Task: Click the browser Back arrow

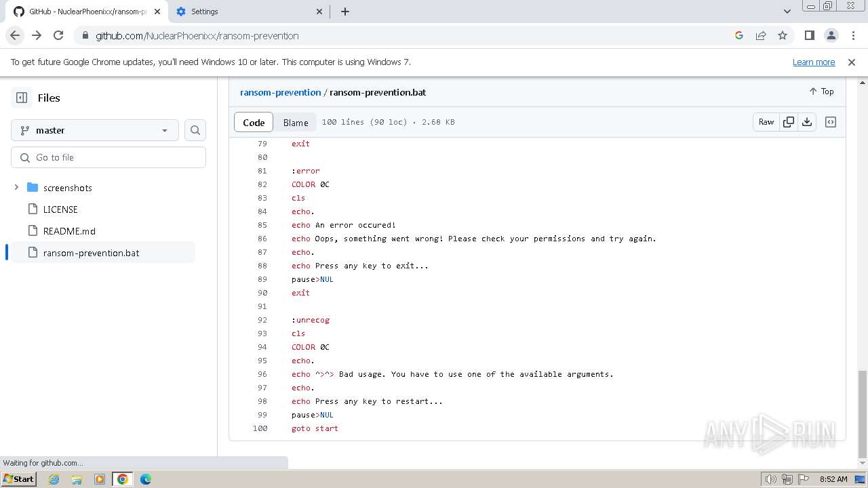Action: pyautogui.click(x=15, y=35)
